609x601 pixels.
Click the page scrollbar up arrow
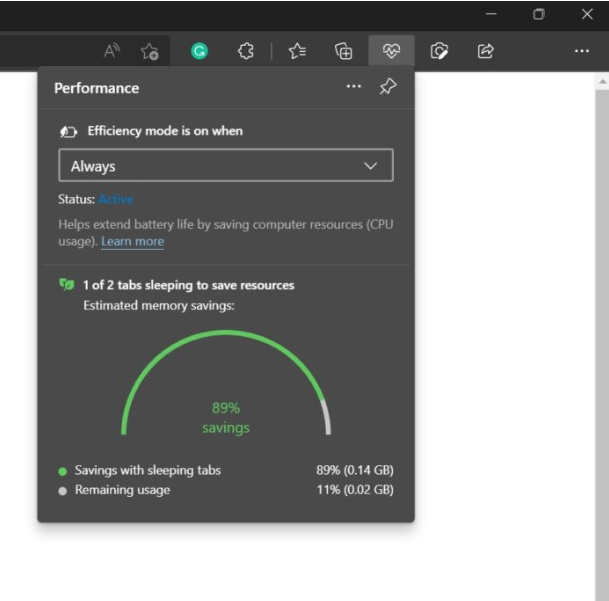[602, 82]
